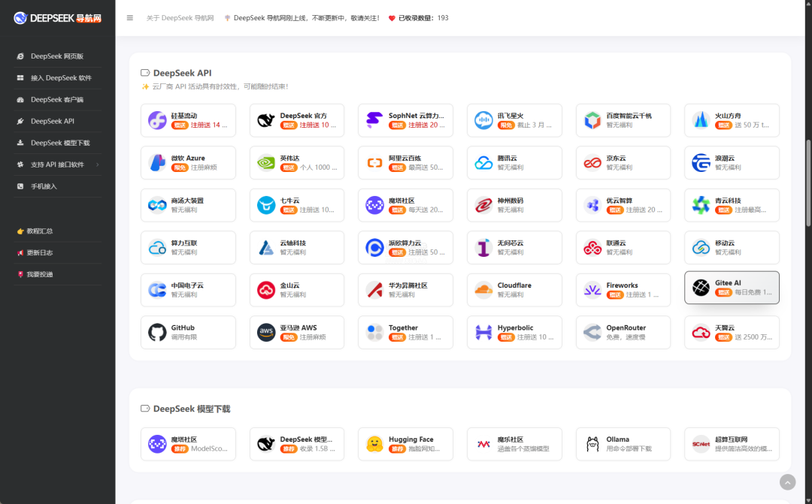The height and width of the screenshot is (504, 812).
Task: Open the 阿里云百炼 icon
Action: (x=374, y=162)
